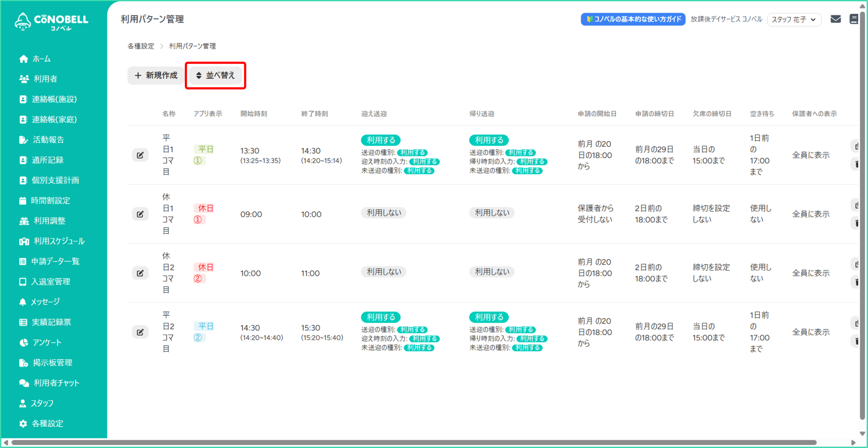Screen dimensions: 868x448
Task: Click the 並べ替え sort button
Action: [216, 75]
